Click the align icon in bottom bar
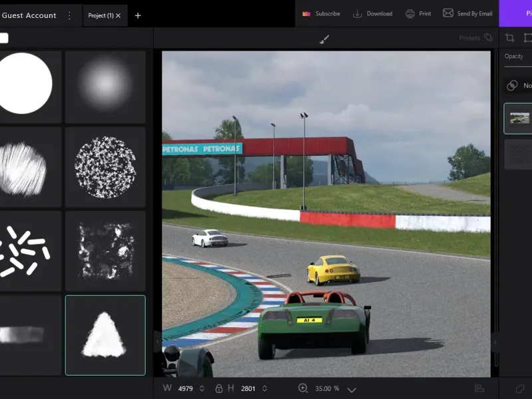Viewport: 532px width, 399px height. pyautogui.click(x=479, y=388)
